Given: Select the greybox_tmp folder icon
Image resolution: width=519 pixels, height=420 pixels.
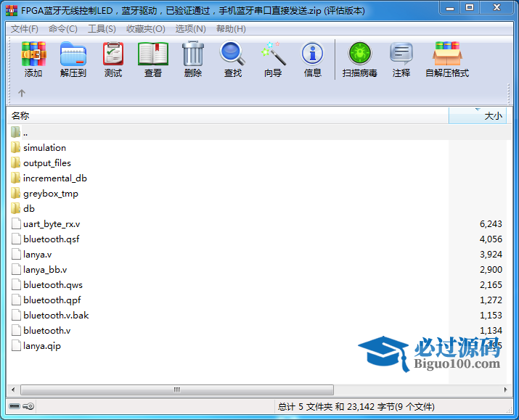Looking at the screenshot, I should pos(15,193).
